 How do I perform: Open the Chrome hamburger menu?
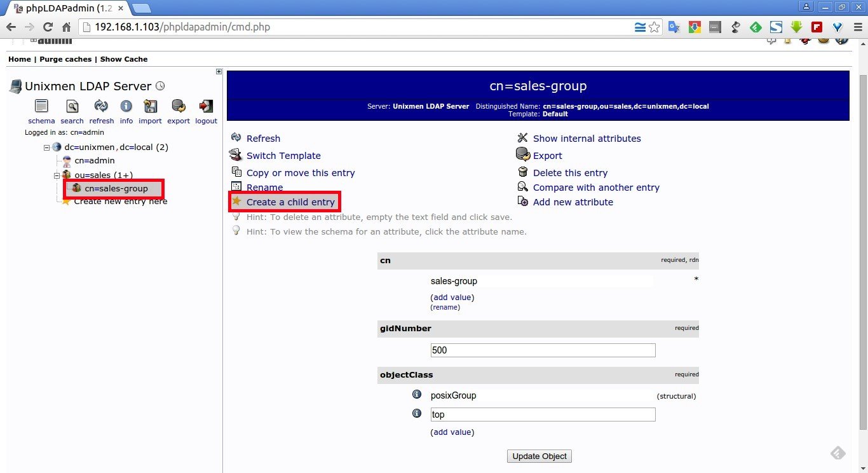click(x=857, y=27)
